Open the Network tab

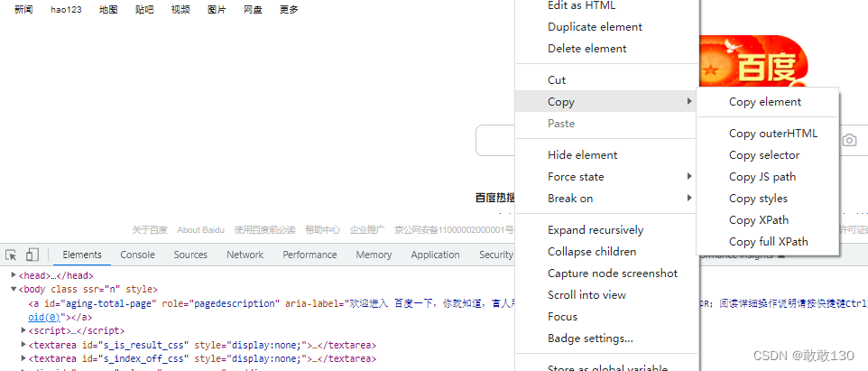coord(245,255)
